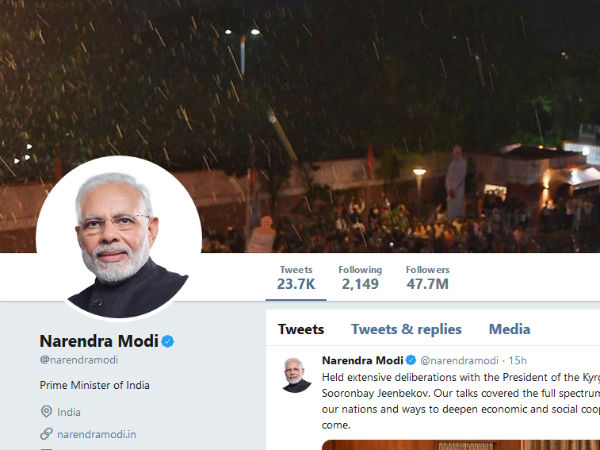Open the large profile picture

pos(119,238)
